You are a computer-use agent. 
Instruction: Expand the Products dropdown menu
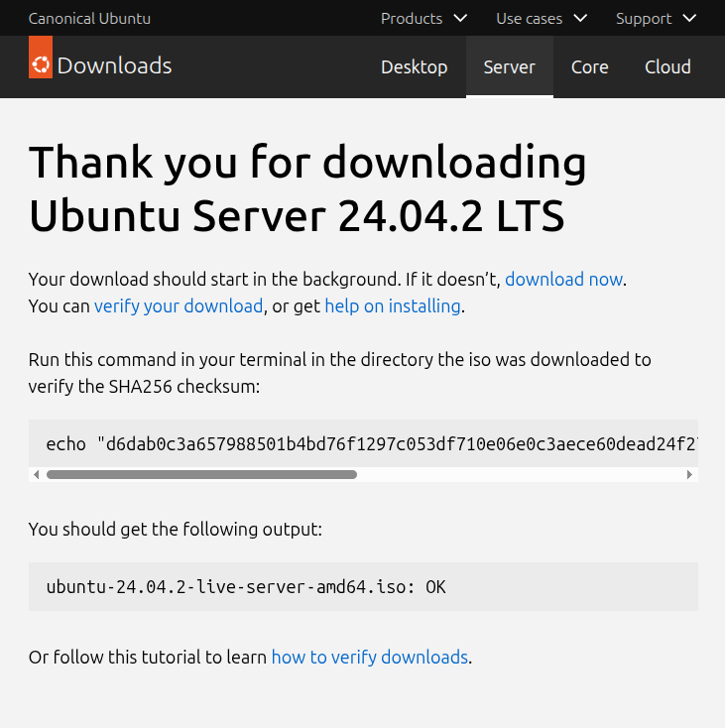tap(423, 18)
